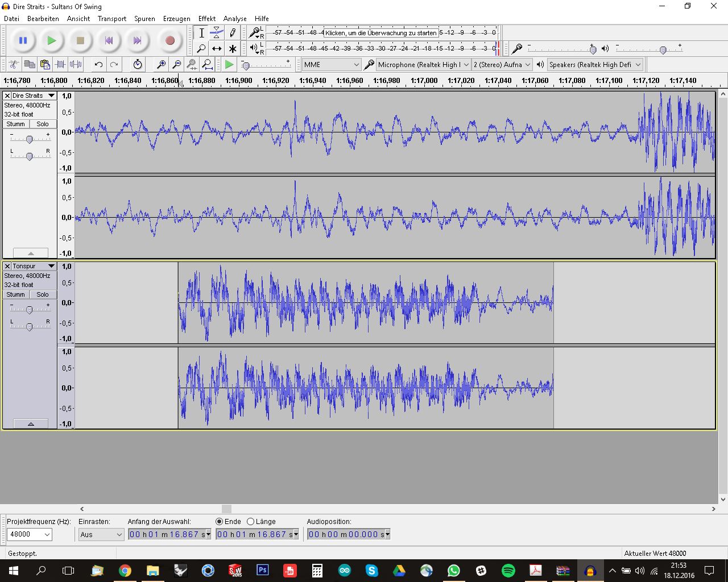Select the Multi-tool asterisk icon
The image size is (728, 582).
[232, 48]
